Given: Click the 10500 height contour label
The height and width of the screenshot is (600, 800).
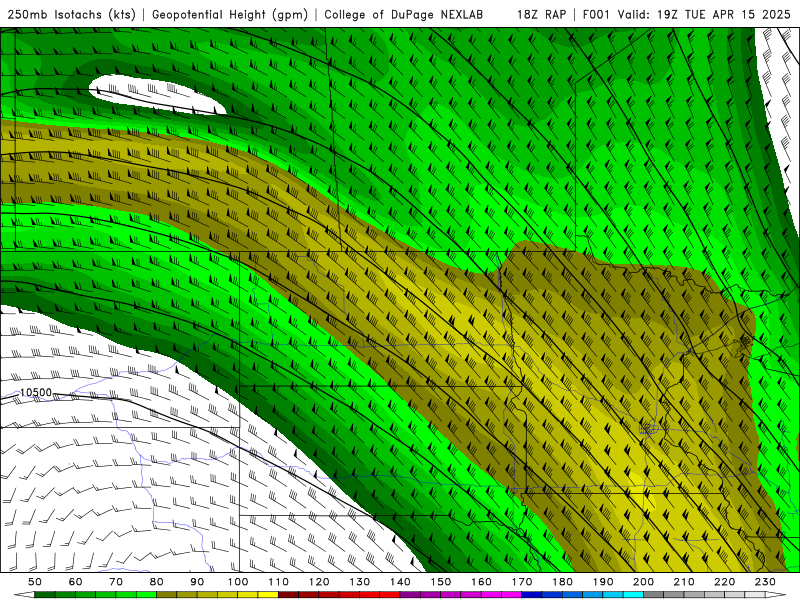Looking at the screenshot, I should [36, 392].
